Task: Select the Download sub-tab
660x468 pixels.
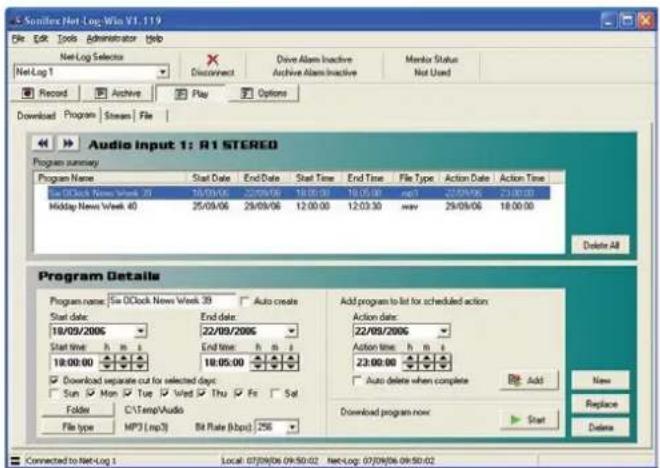Action: coord(36,116)
